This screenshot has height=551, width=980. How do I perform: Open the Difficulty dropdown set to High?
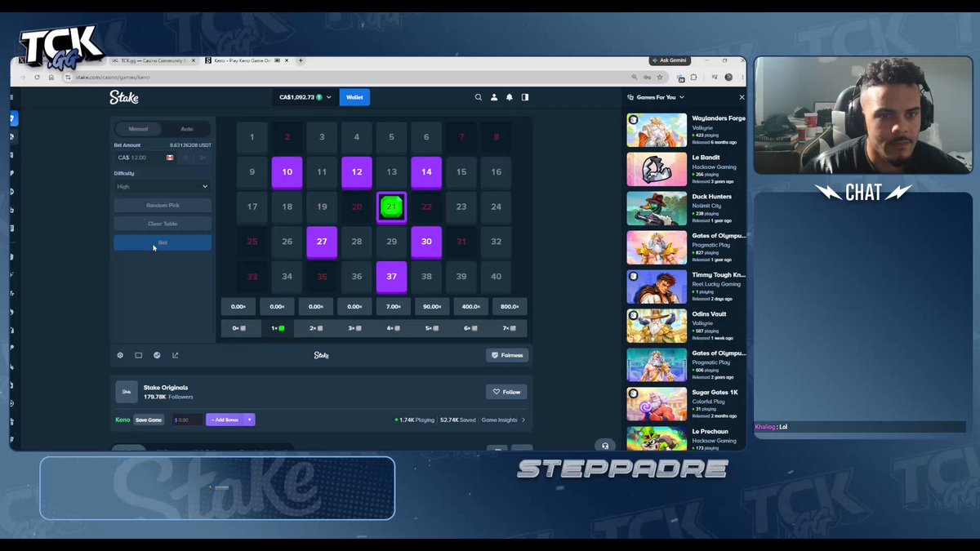[163, 186]
